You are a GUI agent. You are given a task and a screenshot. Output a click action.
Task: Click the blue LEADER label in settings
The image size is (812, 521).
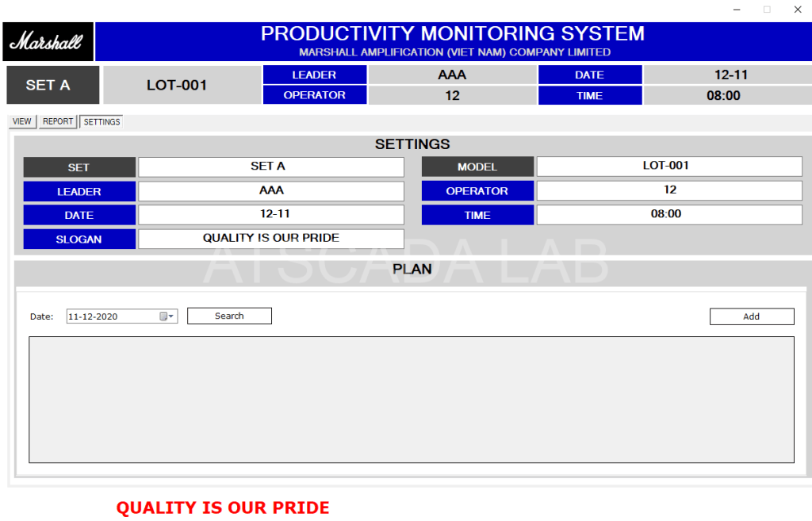pyautogui.click(x=79, y=192)
